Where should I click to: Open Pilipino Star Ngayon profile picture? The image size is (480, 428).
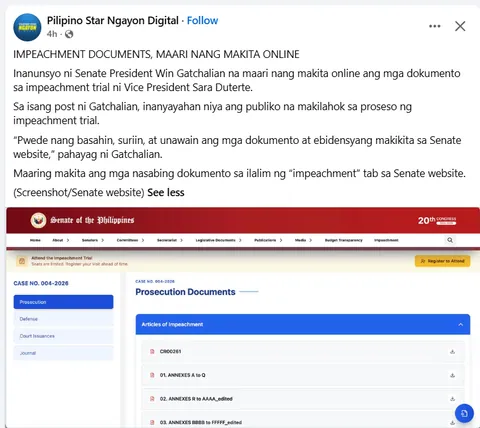[x=27, y=27]
